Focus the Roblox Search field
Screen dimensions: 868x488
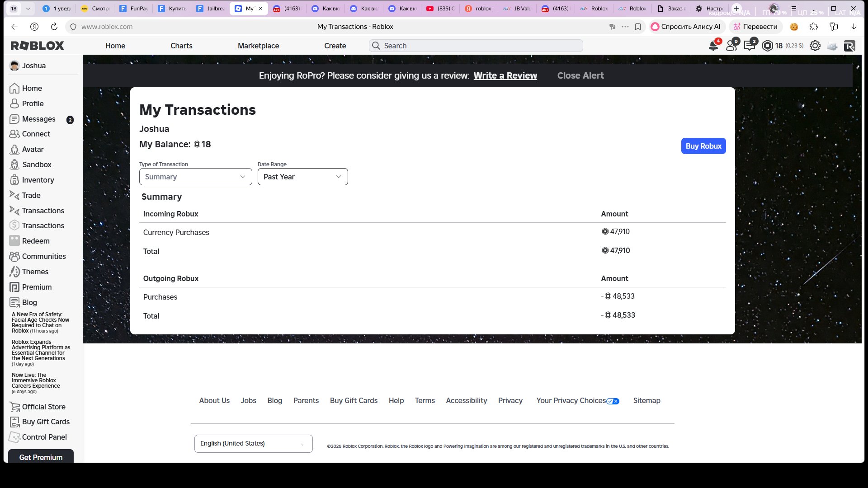pyautogui.click(x=476, y=46)
